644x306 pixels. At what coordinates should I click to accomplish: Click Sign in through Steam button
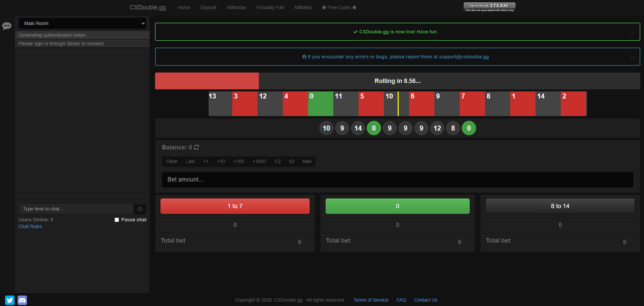click(489, 7)
